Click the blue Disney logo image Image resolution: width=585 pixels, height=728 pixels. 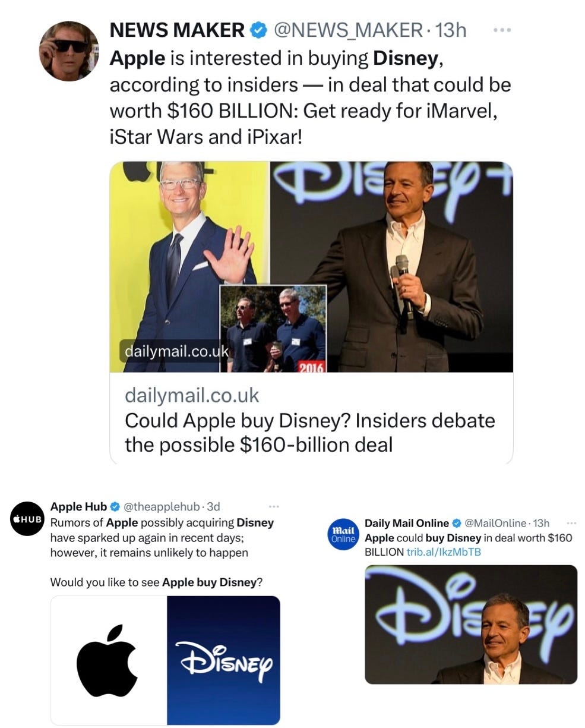tap(223, 659)
